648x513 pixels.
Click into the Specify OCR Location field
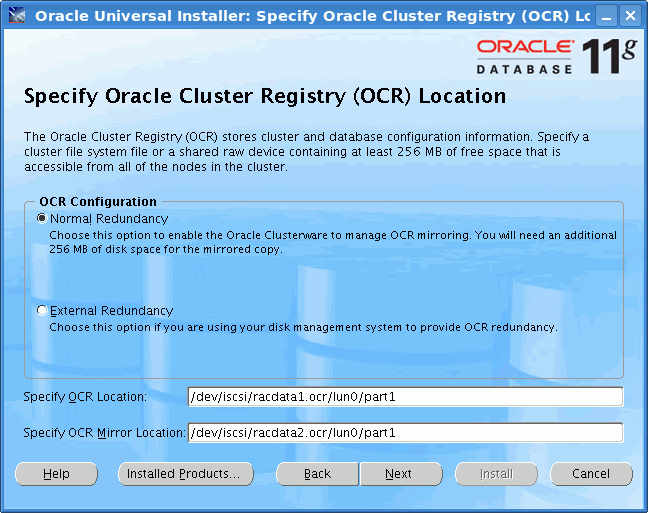(405, 397)
